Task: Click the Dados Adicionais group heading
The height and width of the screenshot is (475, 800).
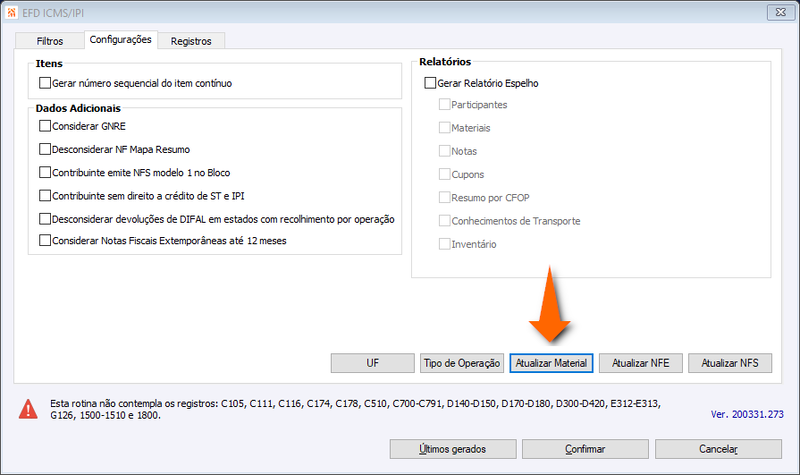Action: point(78,108)
